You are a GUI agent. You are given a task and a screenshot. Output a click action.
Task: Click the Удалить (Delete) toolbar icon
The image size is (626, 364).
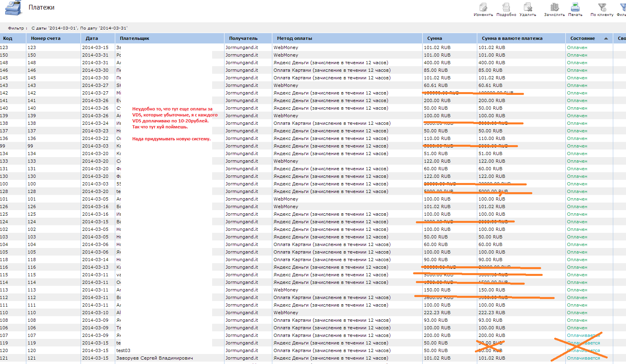coord(528,8)
